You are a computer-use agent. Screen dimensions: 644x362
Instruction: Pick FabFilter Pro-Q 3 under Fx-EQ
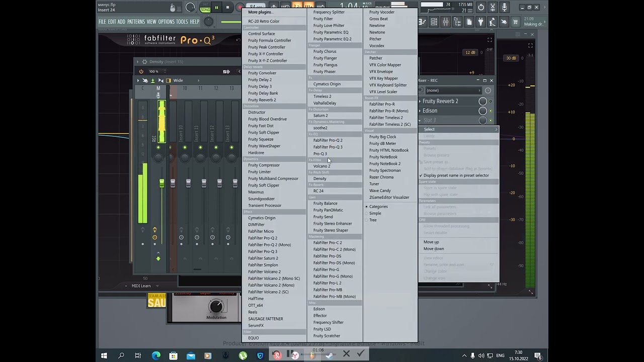pyautogui.click(x=328, y=147)
